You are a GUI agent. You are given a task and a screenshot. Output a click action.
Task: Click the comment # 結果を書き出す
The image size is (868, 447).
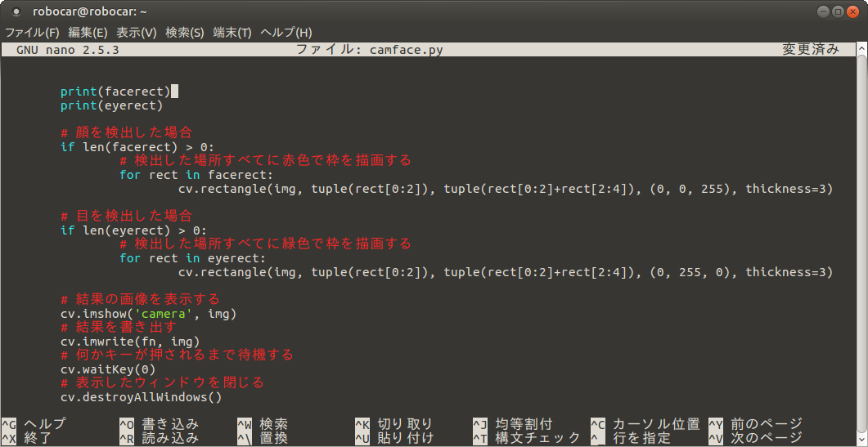119,327
